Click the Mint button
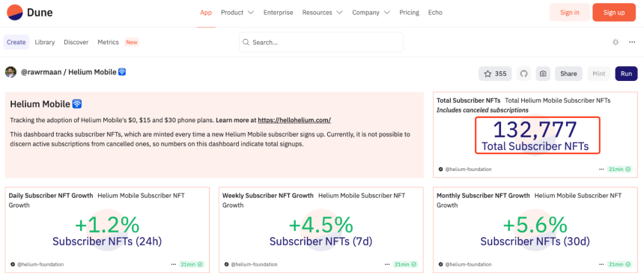644x279 pixels. coord(599,73)
